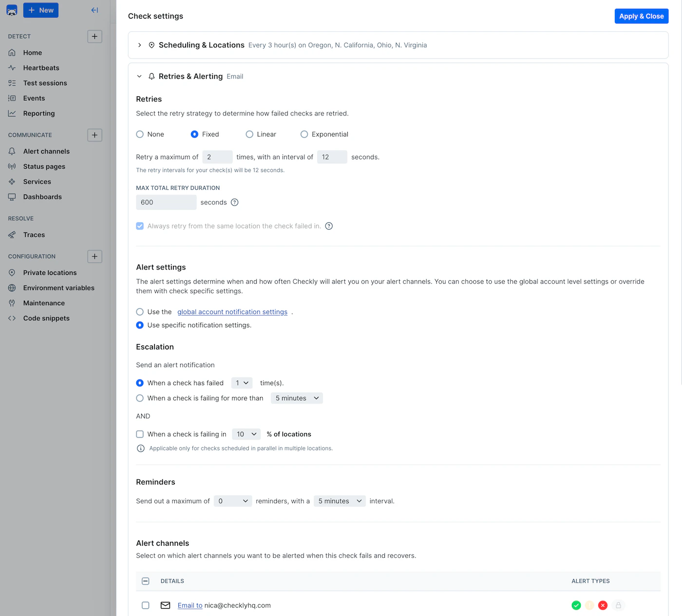682x616 pixels.
Task: Open the Reporting page
Action: tap(38, 113)
